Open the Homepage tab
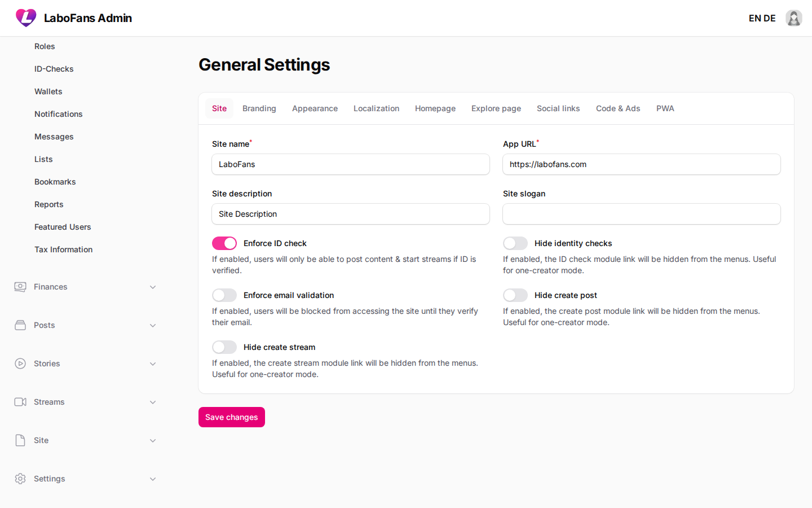The image size is (812, 508). point(435,108)
